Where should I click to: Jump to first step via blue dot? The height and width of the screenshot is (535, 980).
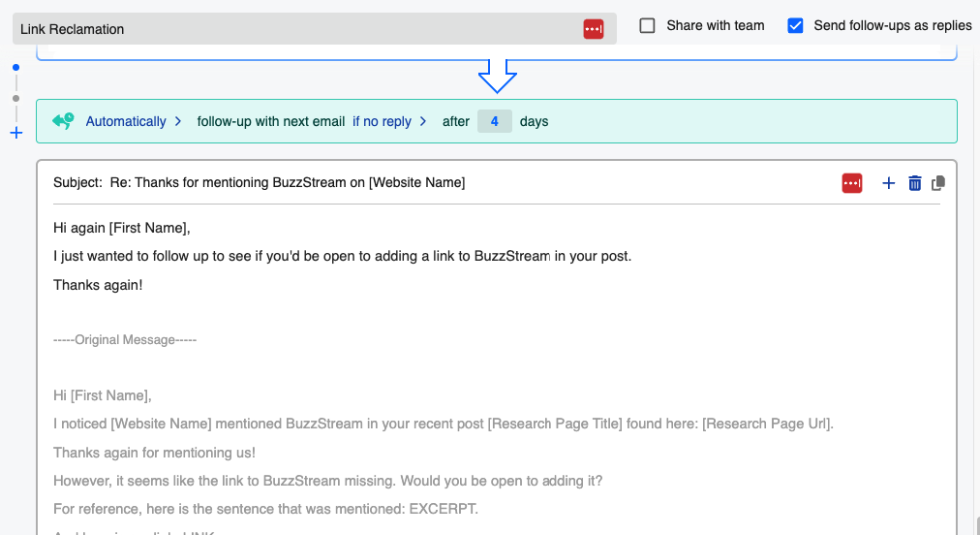pyautogui.click(x=16, y=67)
